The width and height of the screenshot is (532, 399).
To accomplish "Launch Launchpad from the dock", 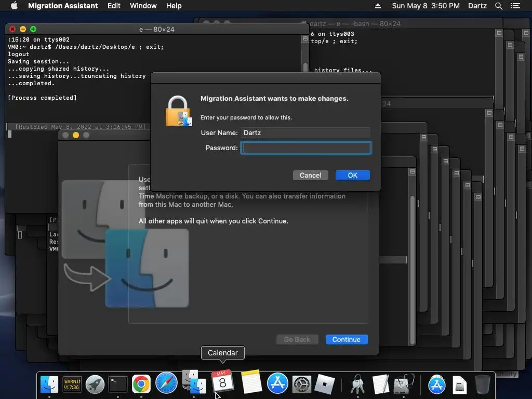I will point(95,384).
